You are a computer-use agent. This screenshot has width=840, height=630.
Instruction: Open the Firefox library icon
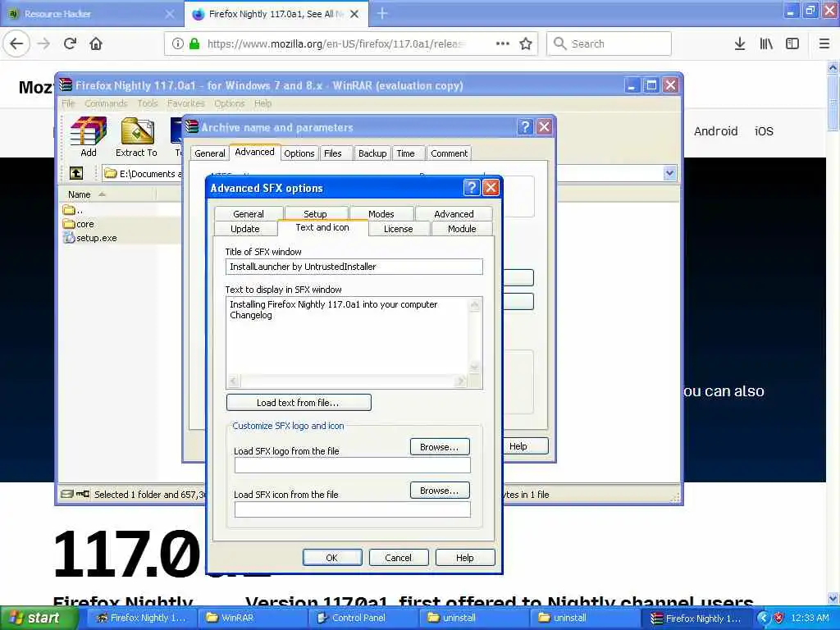766,43
